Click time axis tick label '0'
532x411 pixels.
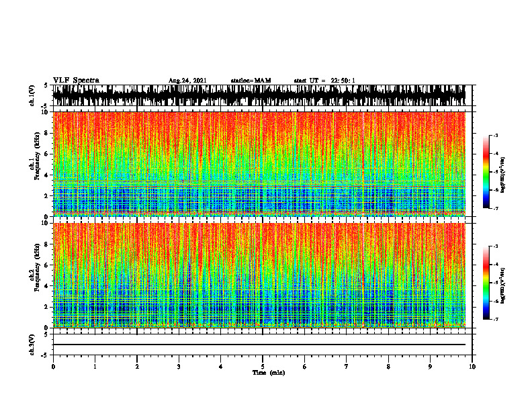pyautogui.click(x=53, y=367)
